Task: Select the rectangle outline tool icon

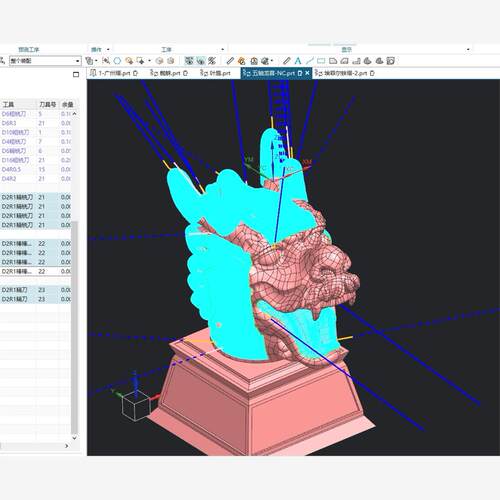Action: pos(321,61)
